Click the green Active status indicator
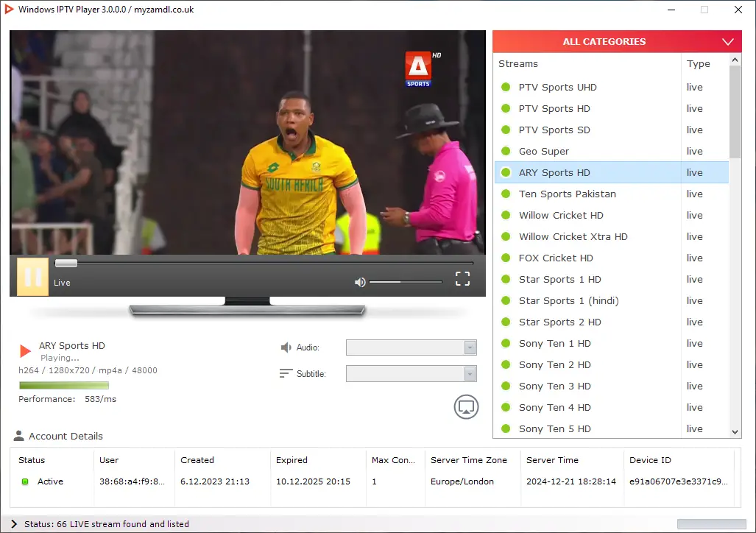756x533 pixels. pyautogui.click(x=25, y=481)
